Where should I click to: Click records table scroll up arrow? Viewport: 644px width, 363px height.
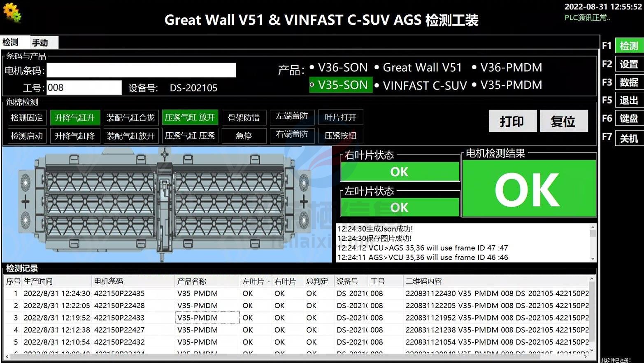click(x=592, y=279)
